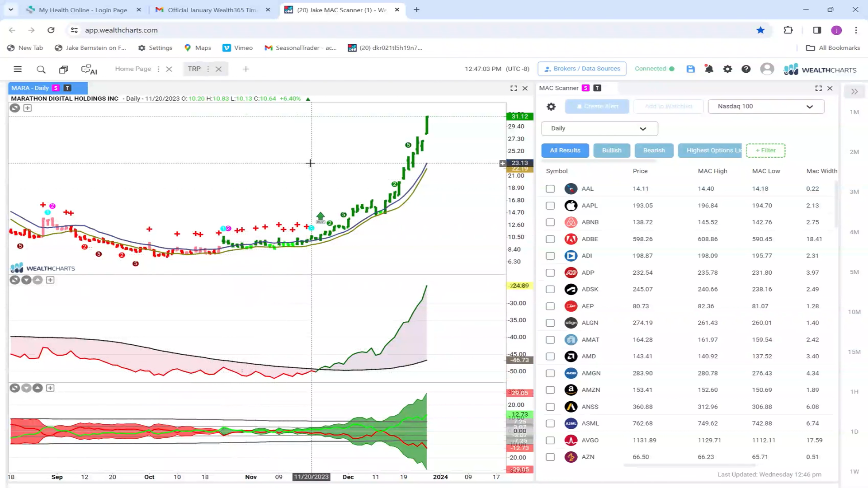Check the AAPL row checkbox
Screen dimensions: 868x488
tap(550, 206)
